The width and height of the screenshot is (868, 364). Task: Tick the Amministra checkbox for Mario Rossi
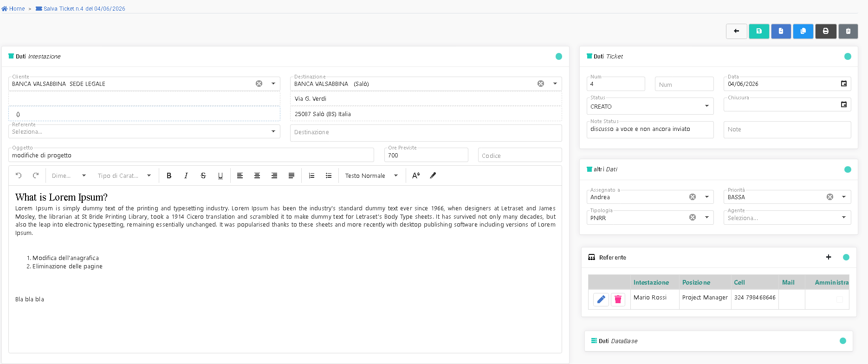[839, 299]
